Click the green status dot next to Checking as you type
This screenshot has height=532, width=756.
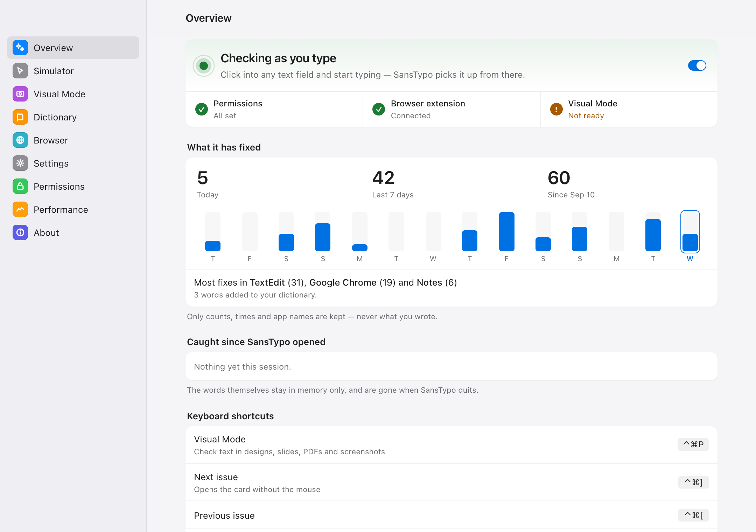(x=204, y=66)
